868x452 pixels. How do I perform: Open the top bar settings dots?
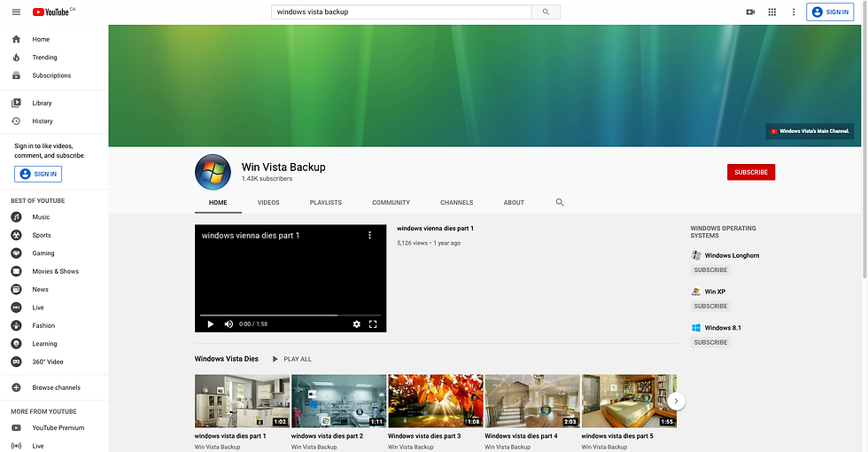click(x=794, y=12)
